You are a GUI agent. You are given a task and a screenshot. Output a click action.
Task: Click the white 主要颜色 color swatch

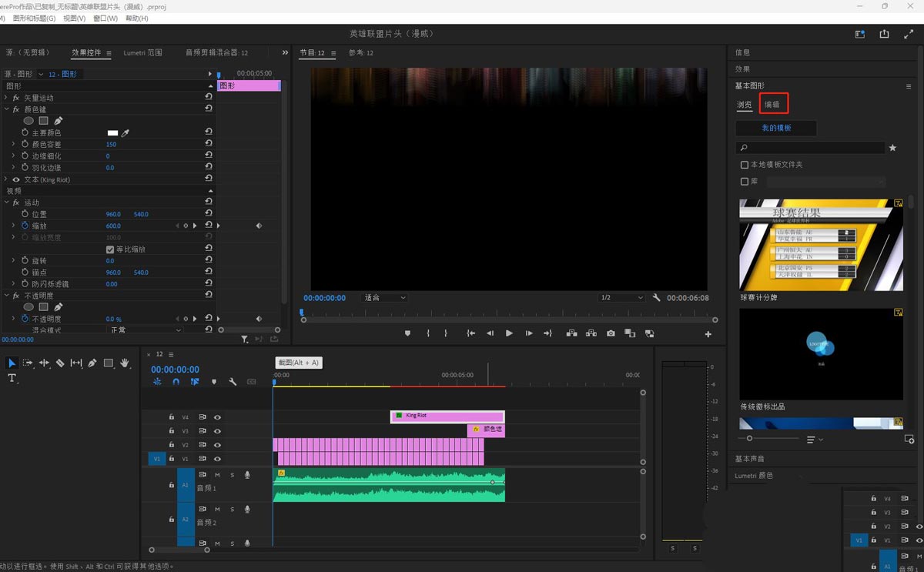112,133
